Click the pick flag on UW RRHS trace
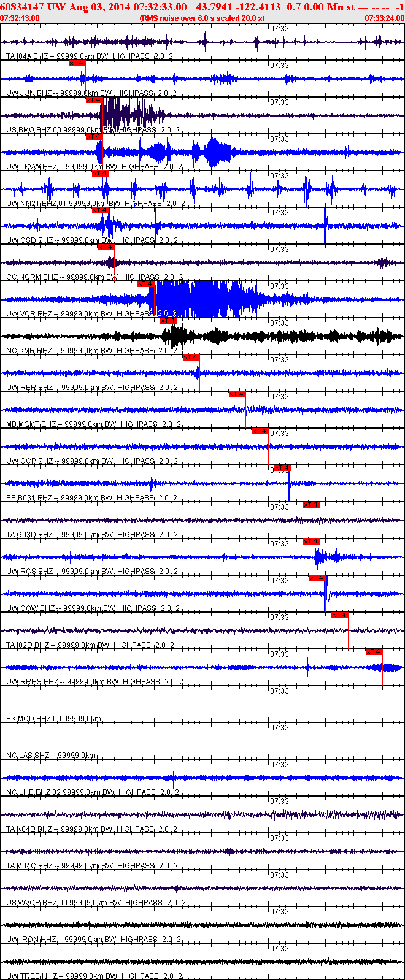Screen dimensions: 405x980 374,652
